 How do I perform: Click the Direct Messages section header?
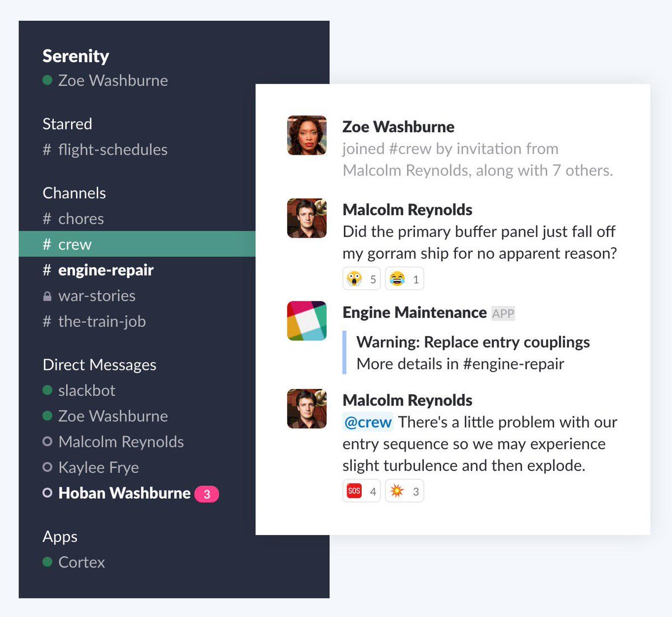click(x=99, y=365)
